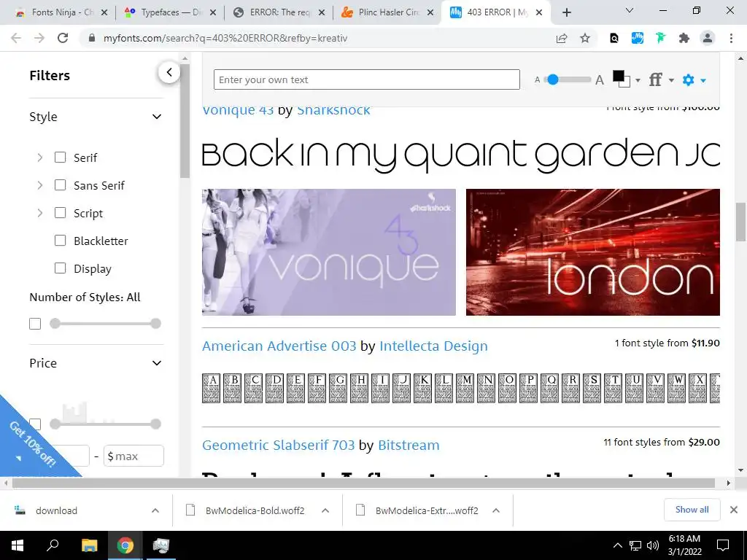This screenshot has height=560, width=747.
Task: Adjust the preview font size slider
Action: [568, 79]
